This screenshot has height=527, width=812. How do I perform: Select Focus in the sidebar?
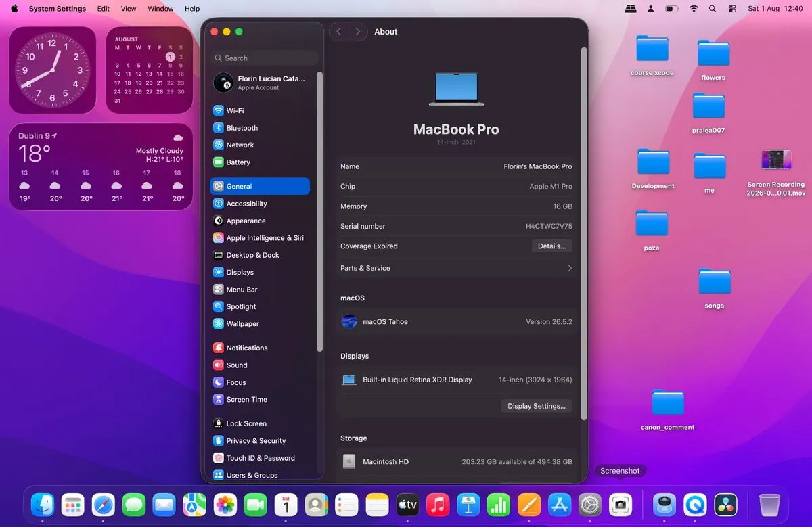[x=260, y=382]
